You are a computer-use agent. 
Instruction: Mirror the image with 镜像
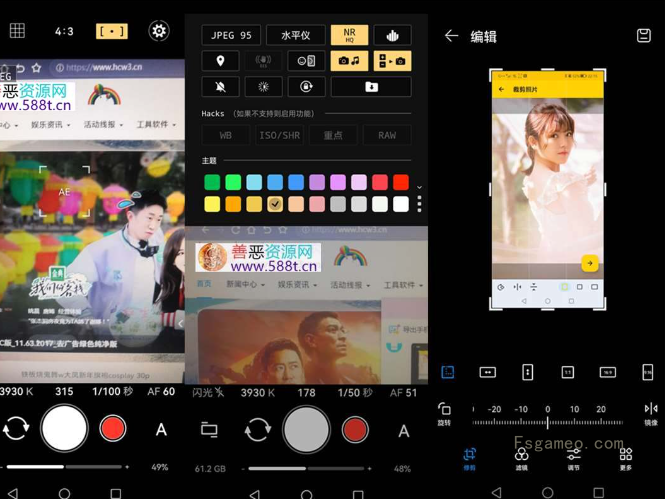tap(651, 414)
